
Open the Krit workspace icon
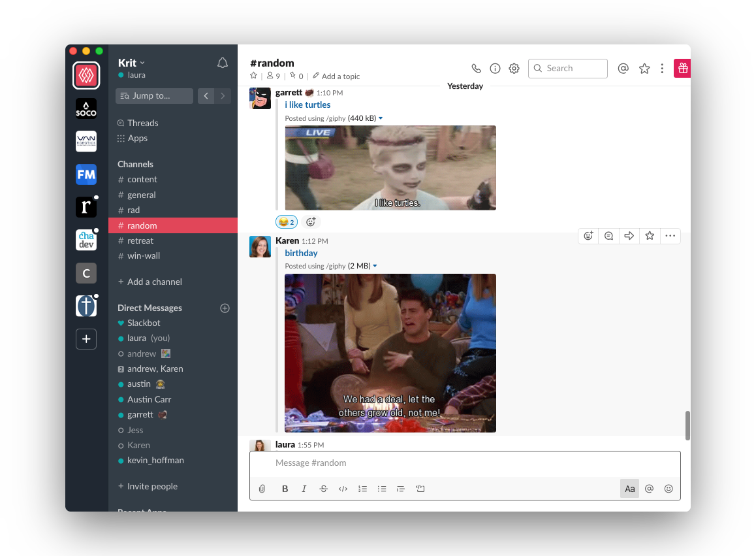click(x=86, y=76)
